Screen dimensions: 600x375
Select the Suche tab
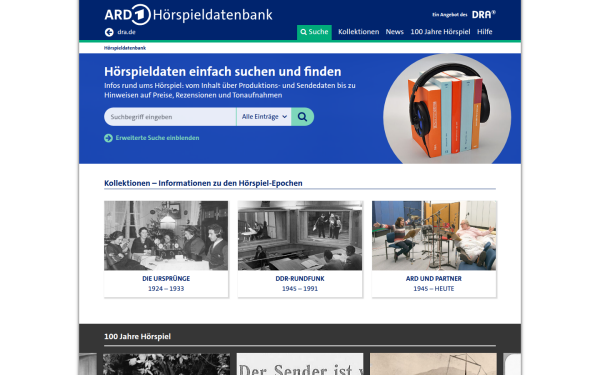[x=314, y=32]
